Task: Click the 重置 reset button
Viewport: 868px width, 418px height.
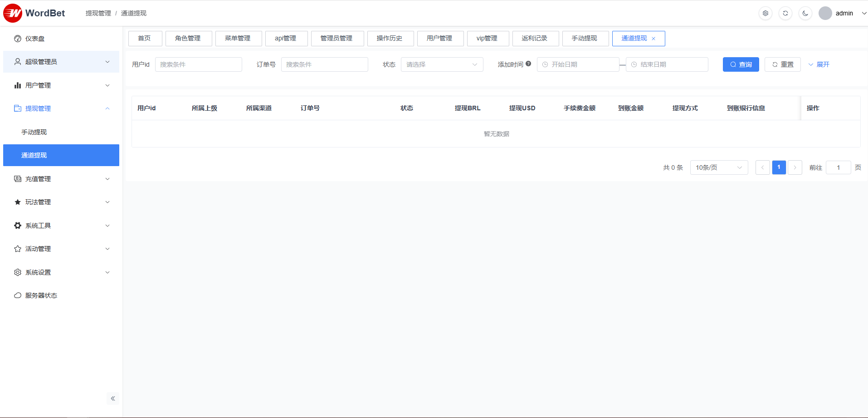Action: pos(782,64)
